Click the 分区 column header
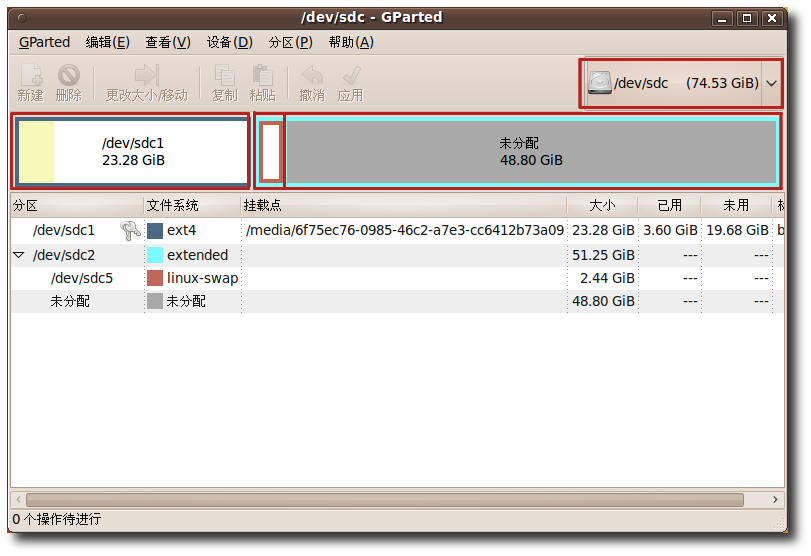 (77, 205)
